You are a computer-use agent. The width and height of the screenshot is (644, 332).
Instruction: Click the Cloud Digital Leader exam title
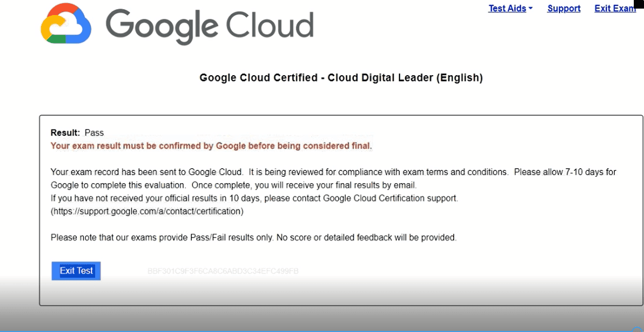[x=341, y=78]
